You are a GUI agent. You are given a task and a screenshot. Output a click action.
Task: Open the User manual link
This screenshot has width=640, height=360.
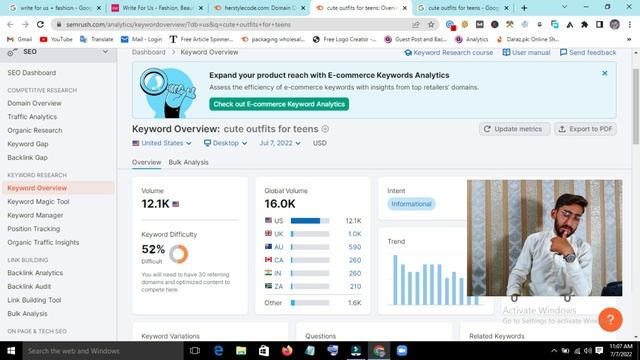526,53
